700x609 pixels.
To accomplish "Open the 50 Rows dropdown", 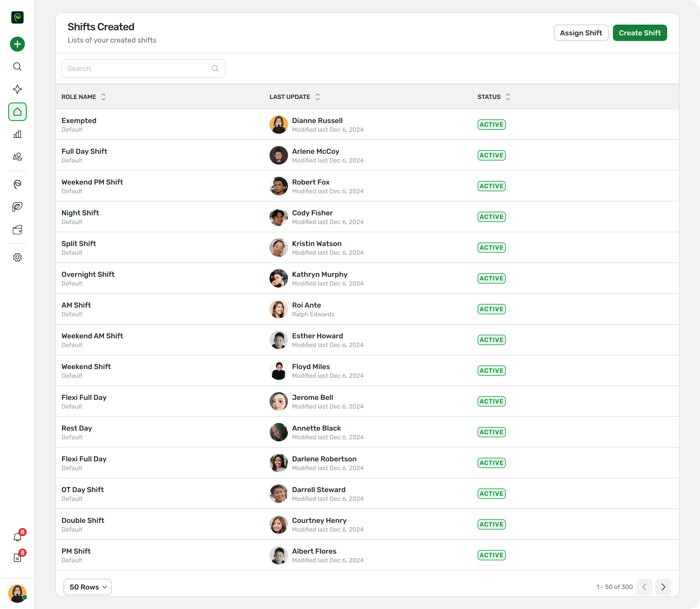I will tap(87, 586).
